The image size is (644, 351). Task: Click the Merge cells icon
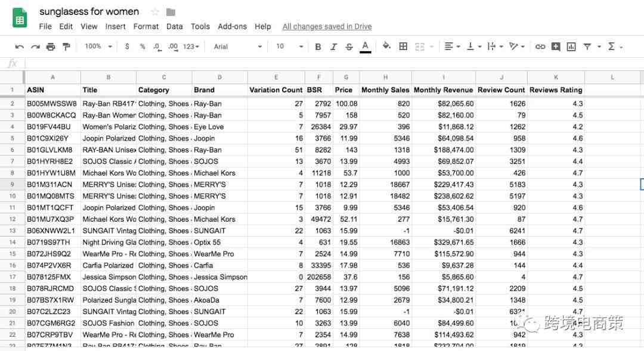point(420,47)
